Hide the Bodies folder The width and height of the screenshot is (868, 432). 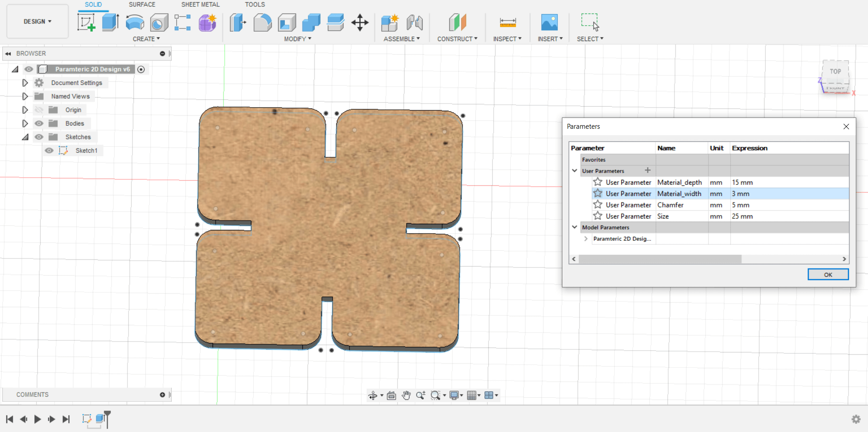coord(39,123)
